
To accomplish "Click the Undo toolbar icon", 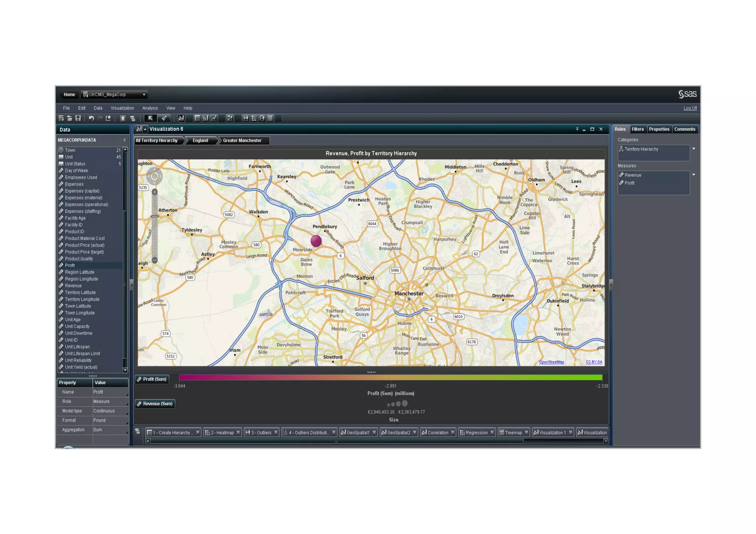I will (91, 118).
